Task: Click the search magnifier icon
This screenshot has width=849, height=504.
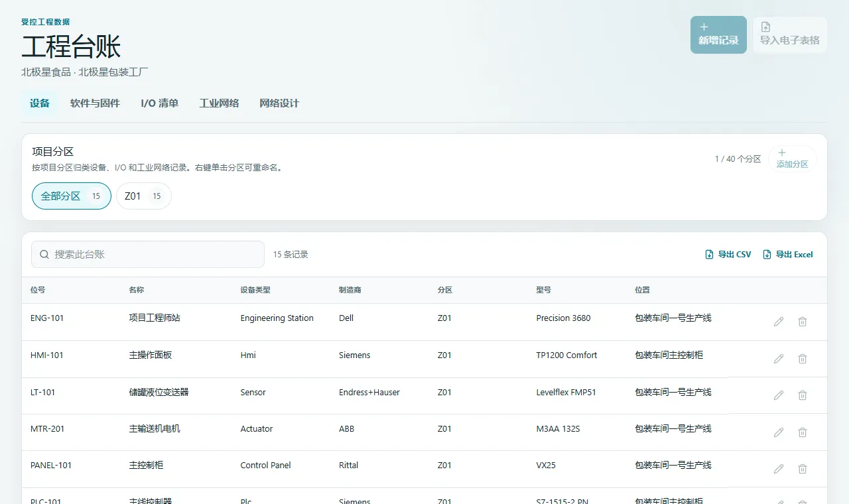Action: (44, 255)
